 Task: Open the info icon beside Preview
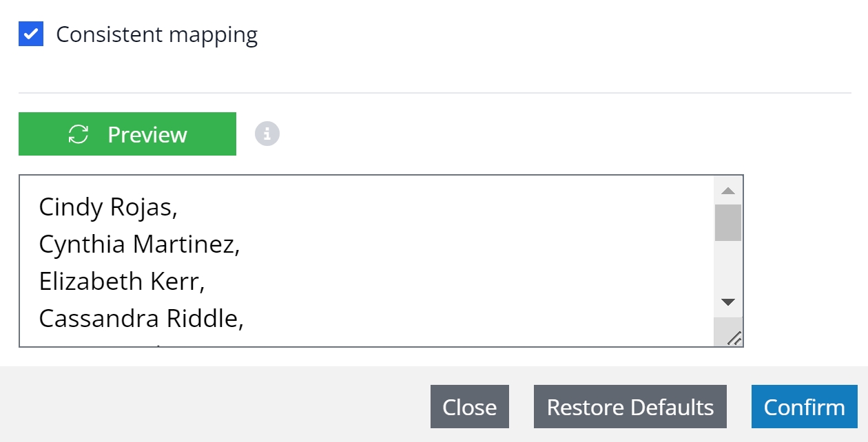coord(267,134)
